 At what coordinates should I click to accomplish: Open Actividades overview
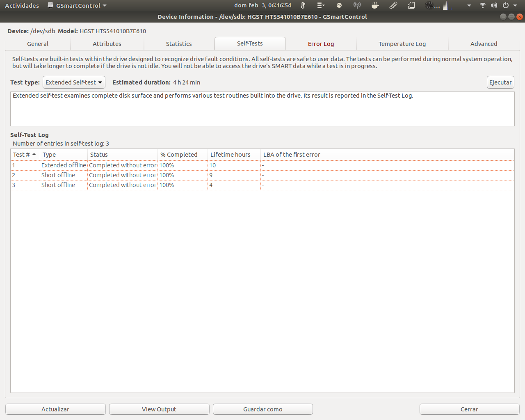(x=22, y=5)
